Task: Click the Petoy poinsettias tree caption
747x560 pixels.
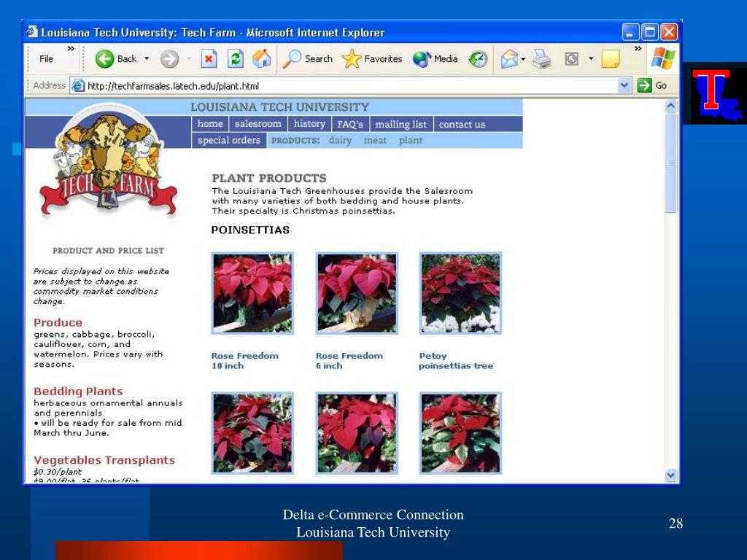Action: [x=456, y=360]
